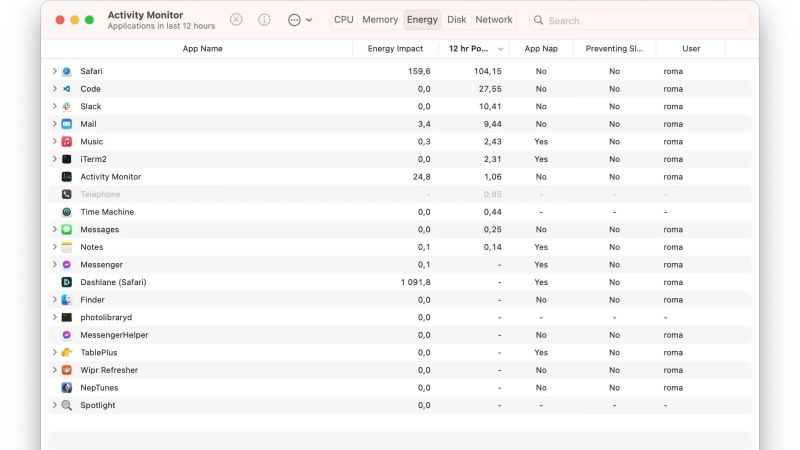
Task: Click the process info (i) toolbar icon
Action: (x=264, y=20)
